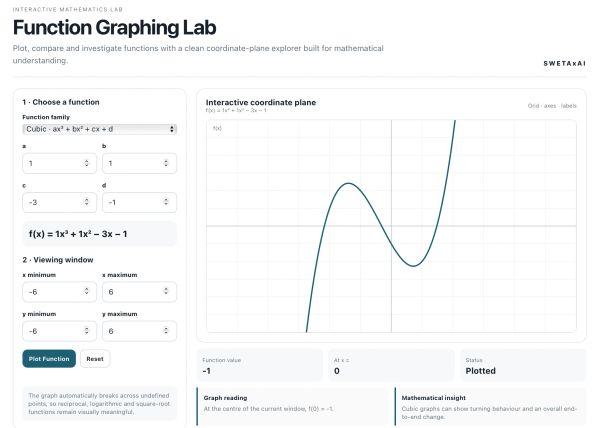
Task: Click the stepper arrows on coefficient c
Action: pos(86,202)
